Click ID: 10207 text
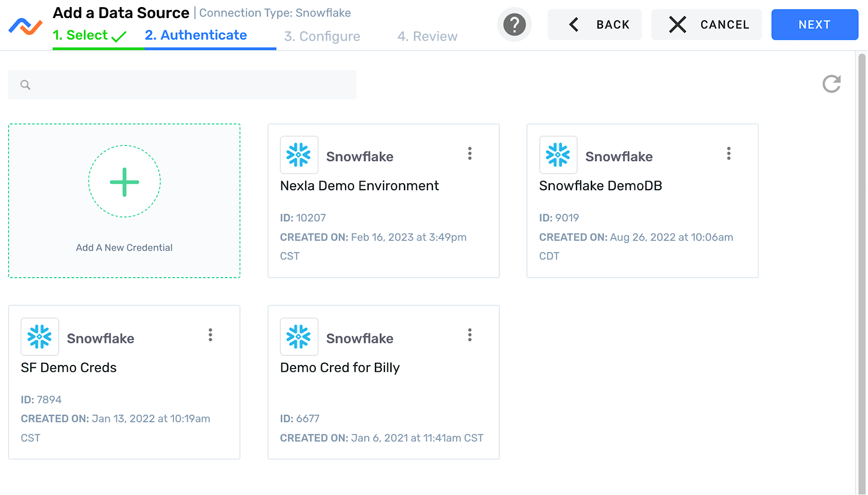The width and height of the screenshot is (868, 495). (303, 218)
